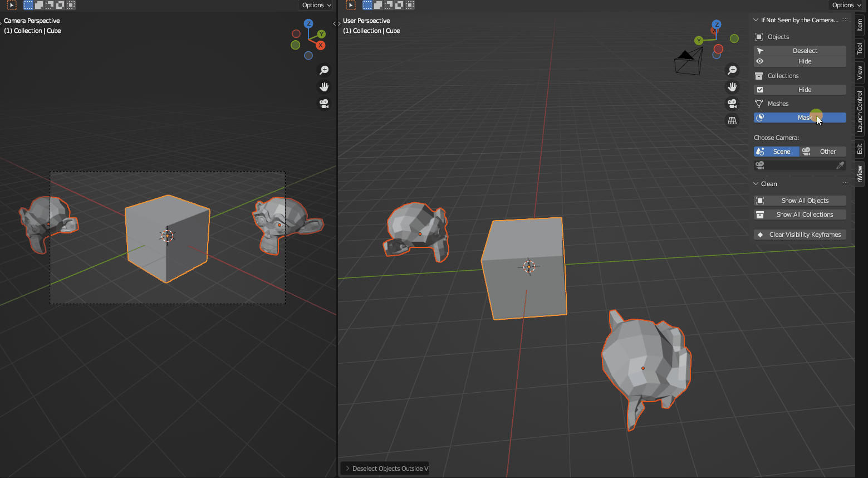Open the View sidebar tab
Screen dimensions: 868x478
click(860, 72)
